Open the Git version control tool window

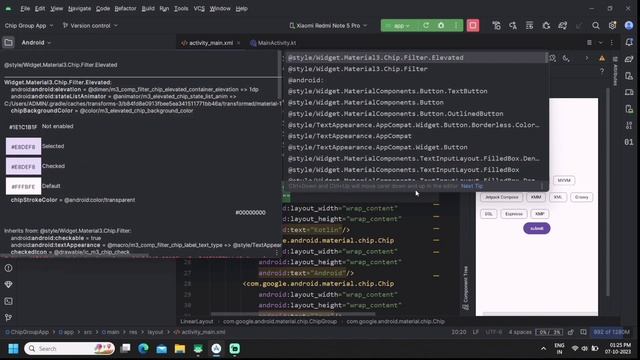pyautogui.click(x=8, y=317)
